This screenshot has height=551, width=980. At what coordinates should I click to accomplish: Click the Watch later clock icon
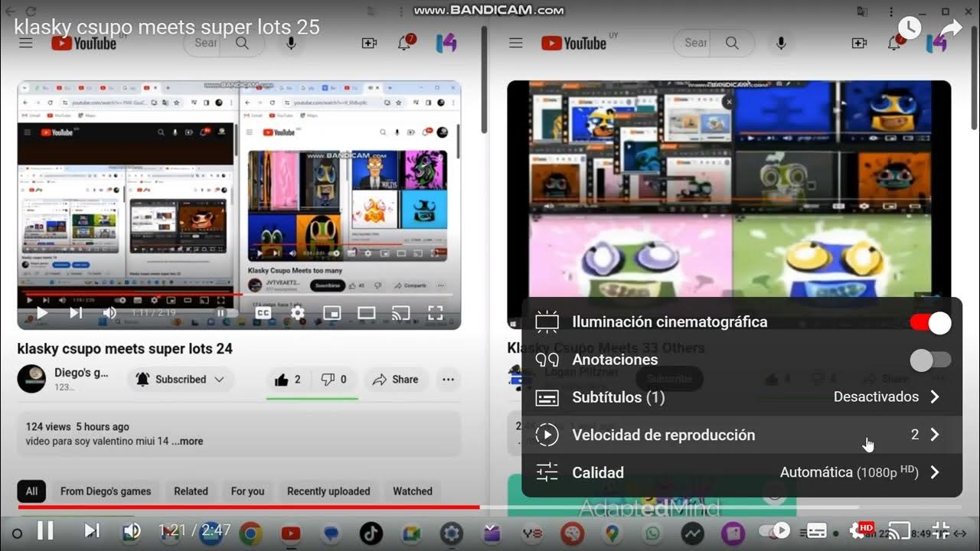909,28
